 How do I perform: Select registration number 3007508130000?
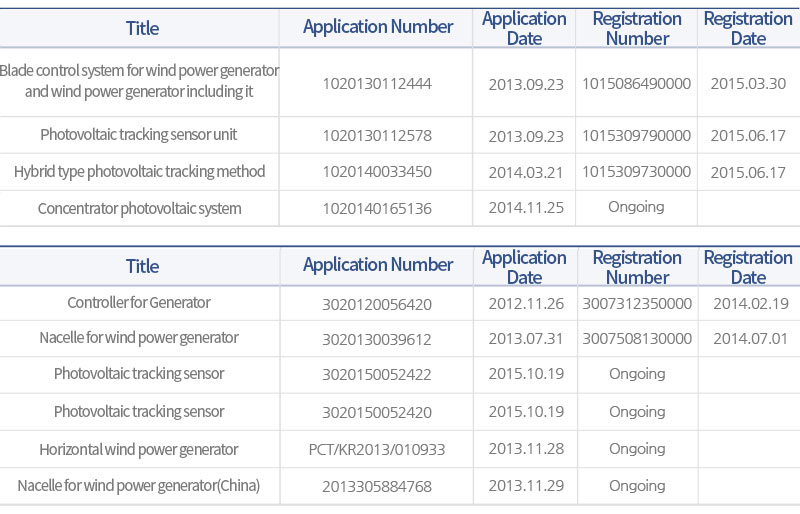tap(637, 339)
